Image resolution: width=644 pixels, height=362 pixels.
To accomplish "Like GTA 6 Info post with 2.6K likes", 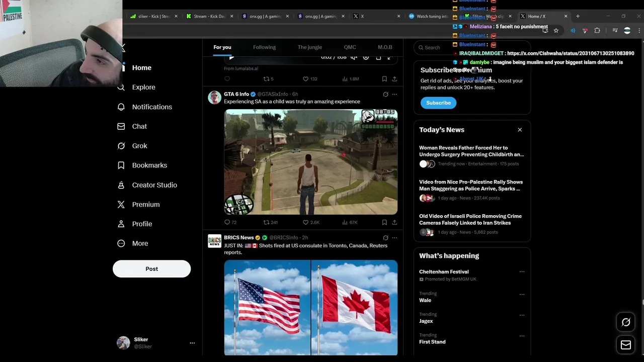I will tap(311, 222).
